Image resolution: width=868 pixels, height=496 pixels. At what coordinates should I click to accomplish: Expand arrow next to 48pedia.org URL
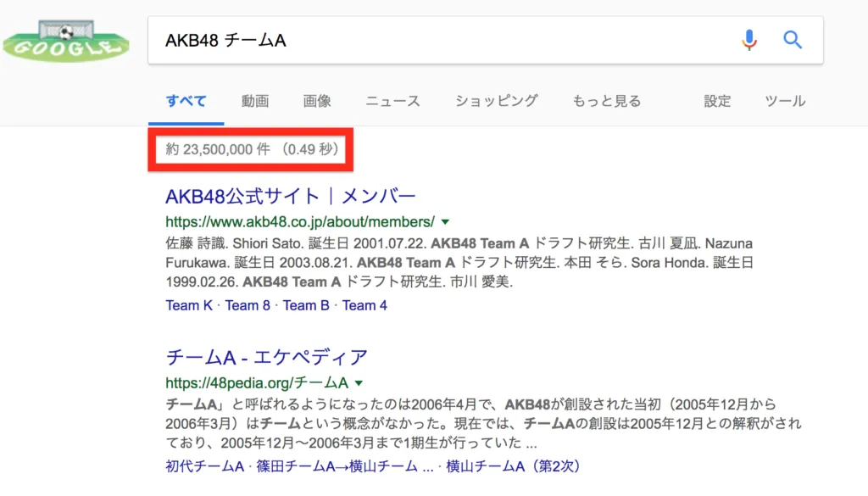[359, 383]
